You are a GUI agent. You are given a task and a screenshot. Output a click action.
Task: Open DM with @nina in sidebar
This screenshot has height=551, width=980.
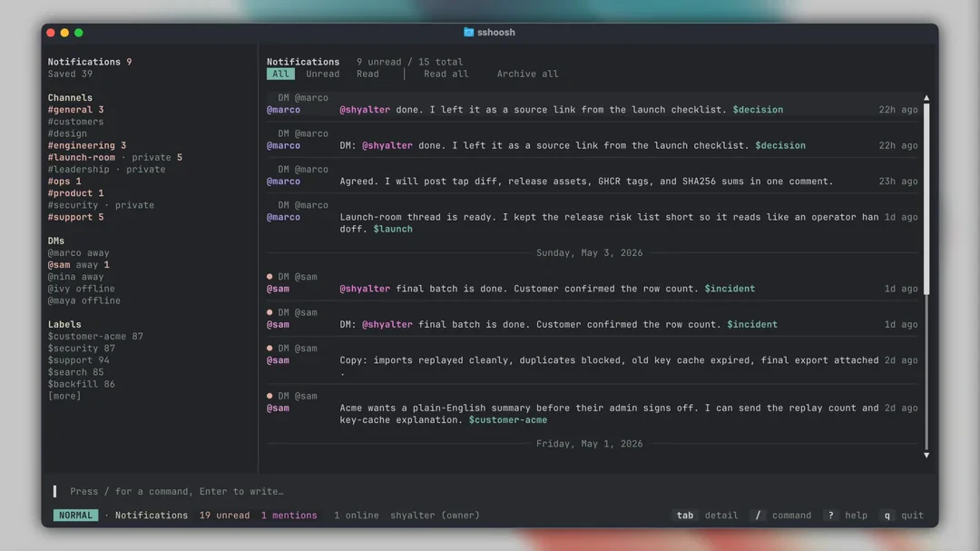(x=75, y=277)
